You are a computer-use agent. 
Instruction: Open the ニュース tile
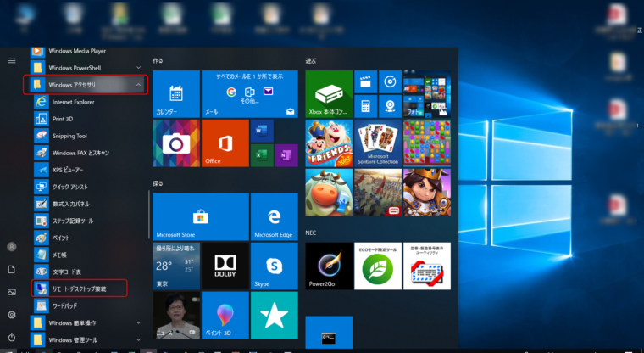176,315
